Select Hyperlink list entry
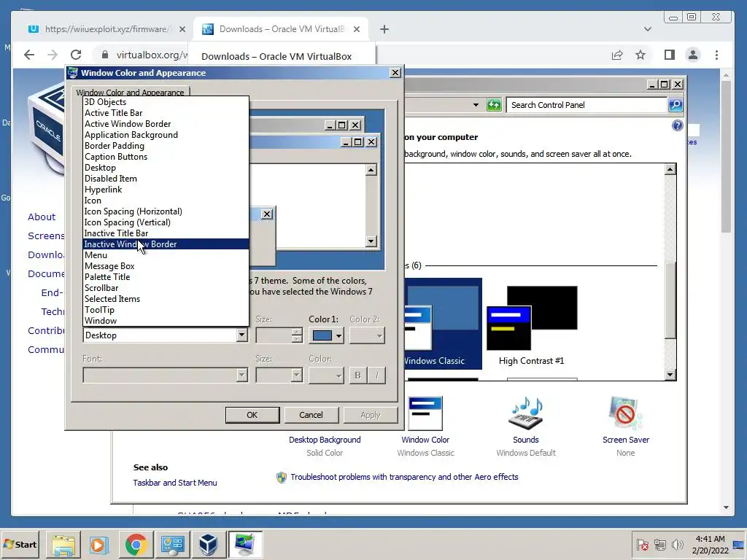 point(166,190)
